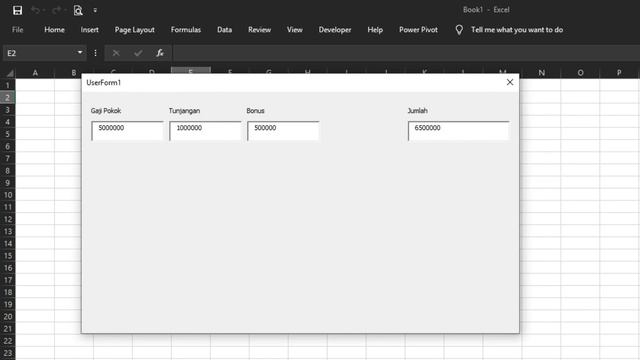Click the Gaji Pokok text box
Image resolution: width=640 pixels, height=360 pixels.
(x=127, y=131)
